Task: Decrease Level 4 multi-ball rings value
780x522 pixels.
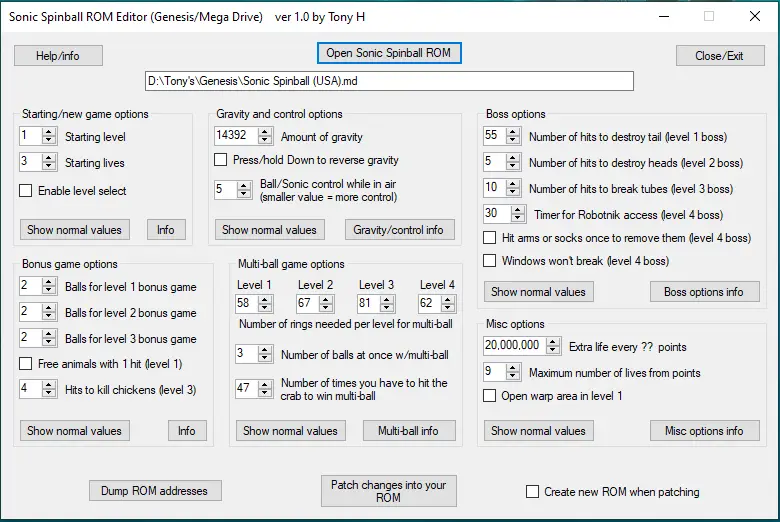Action: tap(448, 307)
